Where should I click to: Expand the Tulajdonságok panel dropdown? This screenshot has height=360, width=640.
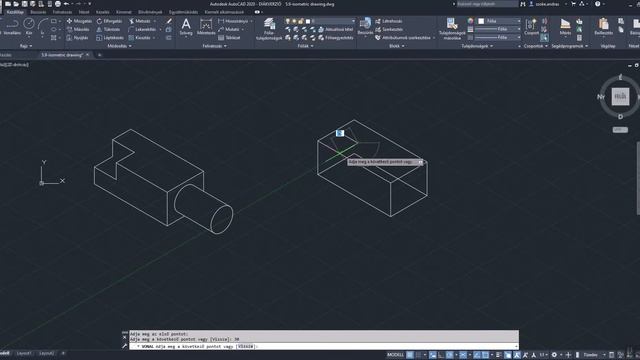tap(477, 46)
